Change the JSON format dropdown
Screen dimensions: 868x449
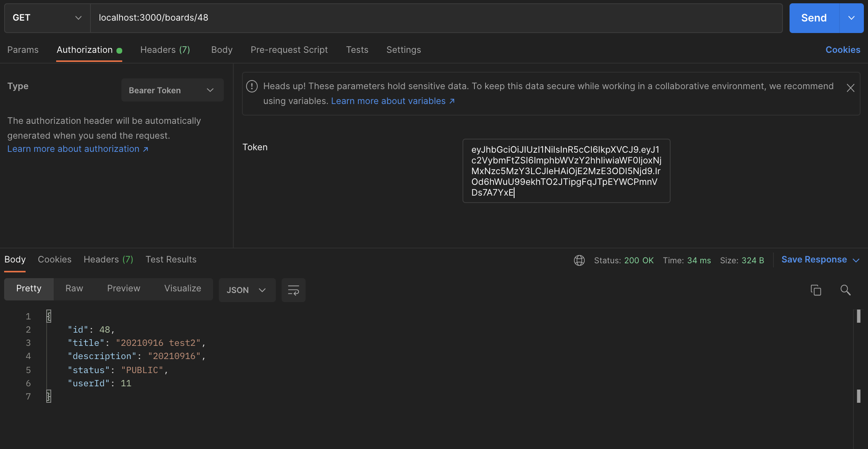(247, 290)
